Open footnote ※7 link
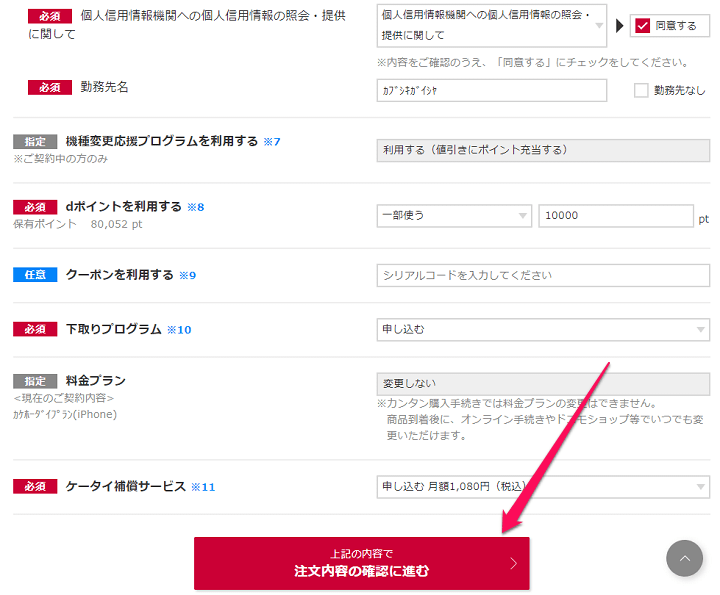The height and width of the screenshot is (595, 720). click(x=272, y=142)
